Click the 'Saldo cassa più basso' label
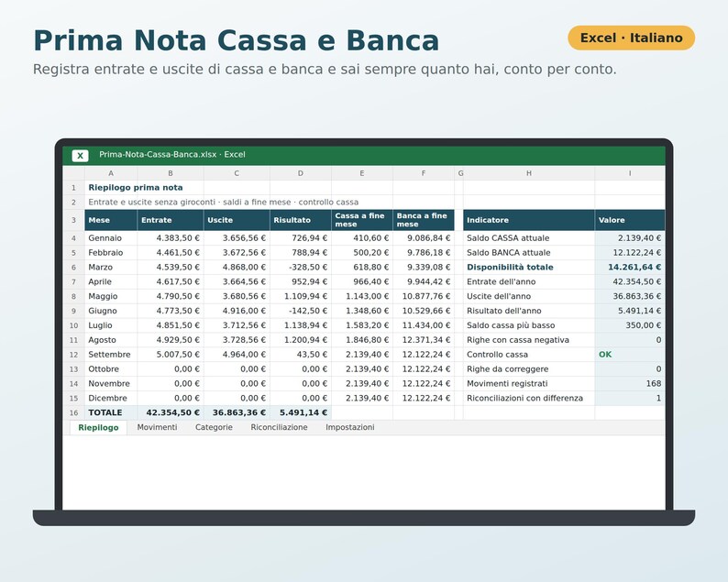This screenshot has width=728, height=582. click(x=529, y=325)
